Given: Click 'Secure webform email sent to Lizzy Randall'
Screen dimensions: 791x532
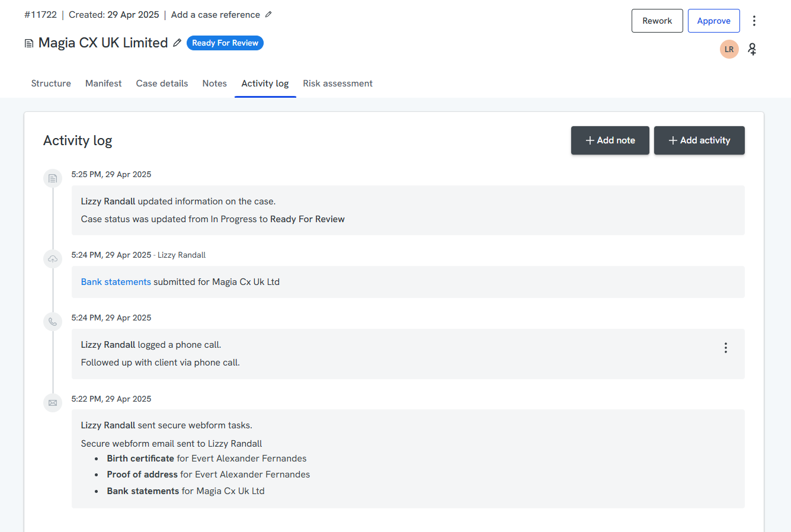Looking at the screenshot, I should 171,444.
